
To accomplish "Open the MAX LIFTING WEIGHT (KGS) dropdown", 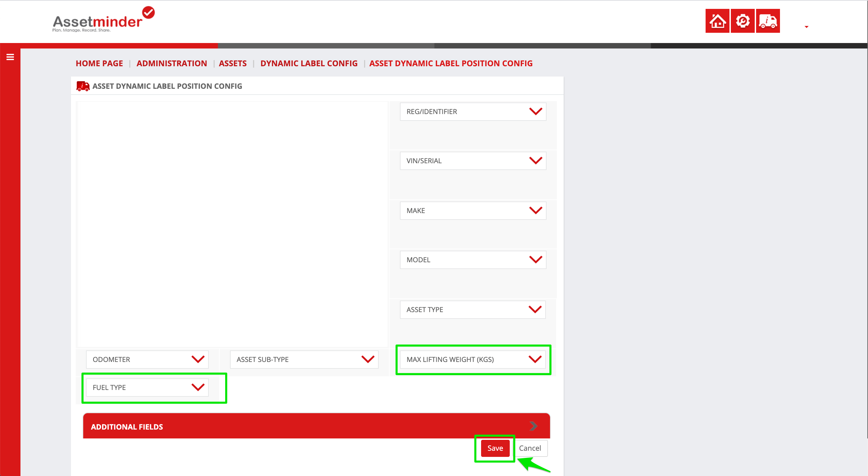I will coord(473,360).
